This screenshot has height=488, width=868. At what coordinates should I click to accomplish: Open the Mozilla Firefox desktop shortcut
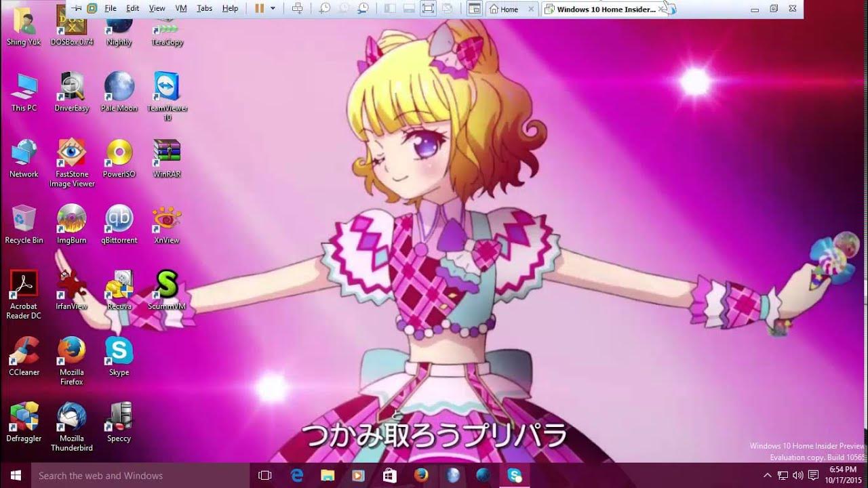click(71, 361)
